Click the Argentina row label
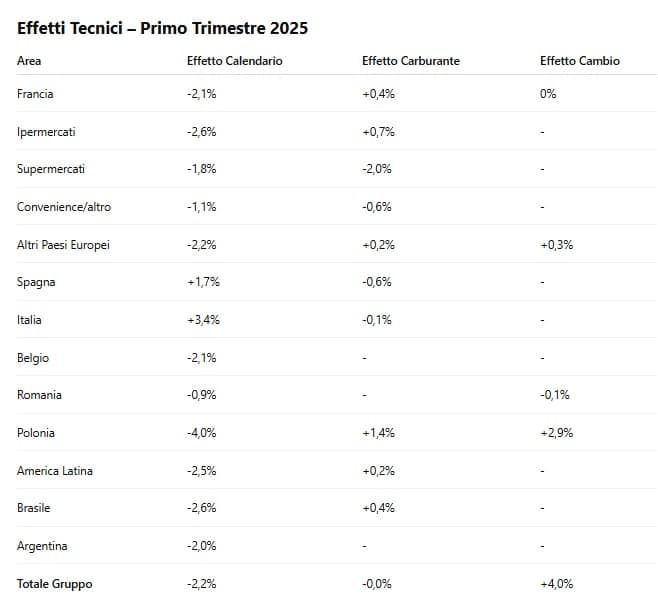 41,546
